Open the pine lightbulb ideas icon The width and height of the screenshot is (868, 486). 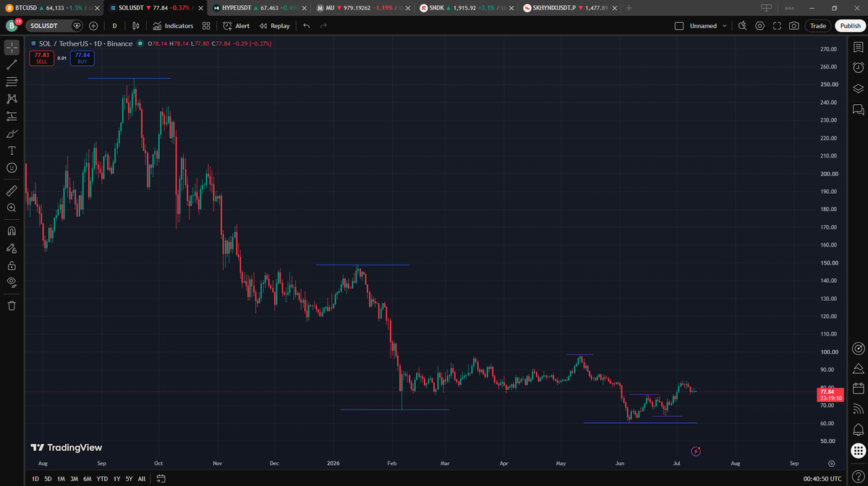[x=858, y=368]
